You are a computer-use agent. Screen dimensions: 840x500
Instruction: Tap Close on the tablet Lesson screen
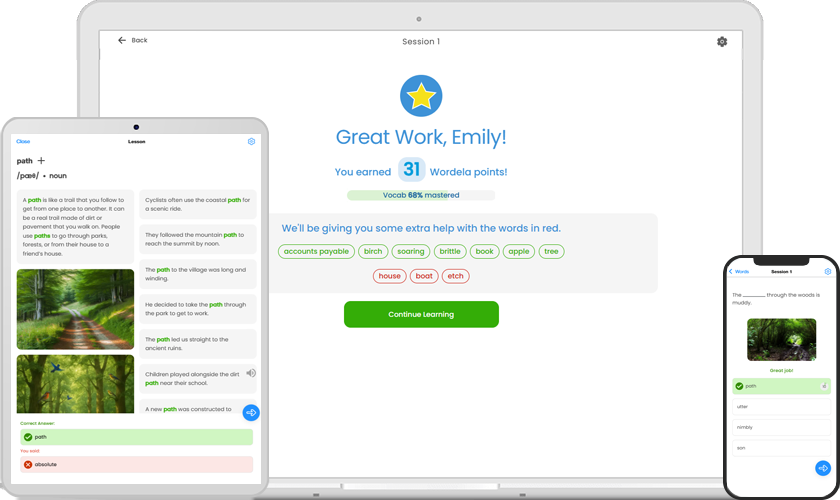[x=23, y=141]
